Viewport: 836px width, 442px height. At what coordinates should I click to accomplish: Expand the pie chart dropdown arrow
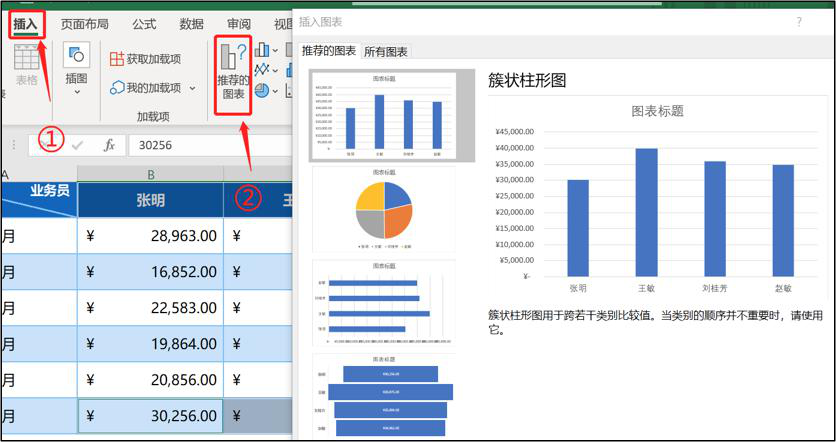(x=275, y=91)
